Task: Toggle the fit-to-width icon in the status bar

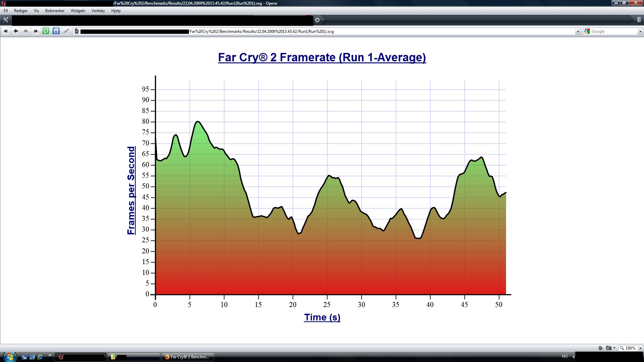Action: tap(600, 348)
